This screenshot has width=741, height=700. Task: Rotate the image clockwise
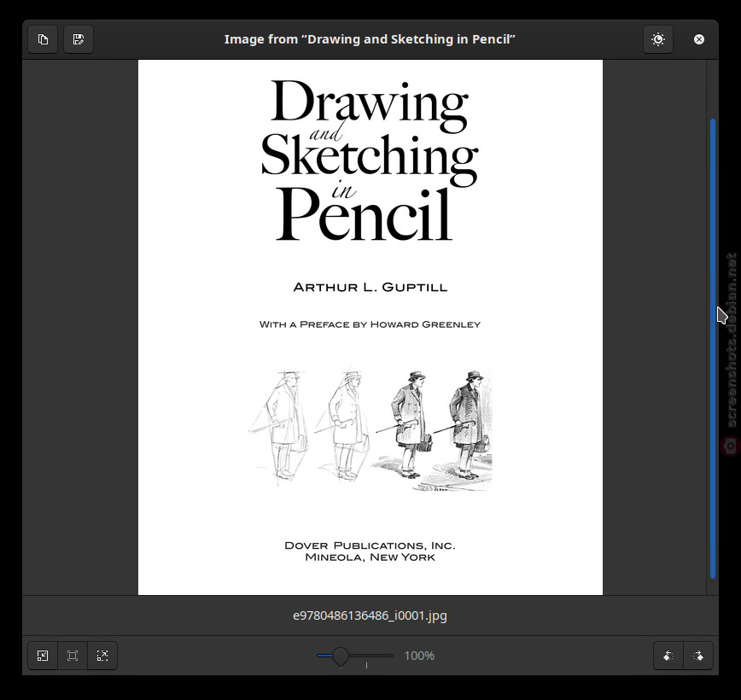(x=698, y=656)
